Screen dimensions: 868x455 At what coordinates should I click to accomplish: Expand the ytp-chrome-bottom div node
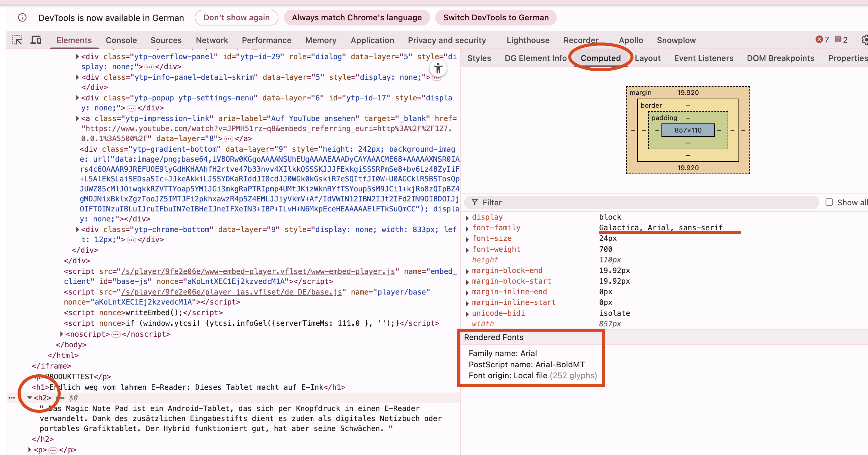pyautogui.click(x=77, y=230)
